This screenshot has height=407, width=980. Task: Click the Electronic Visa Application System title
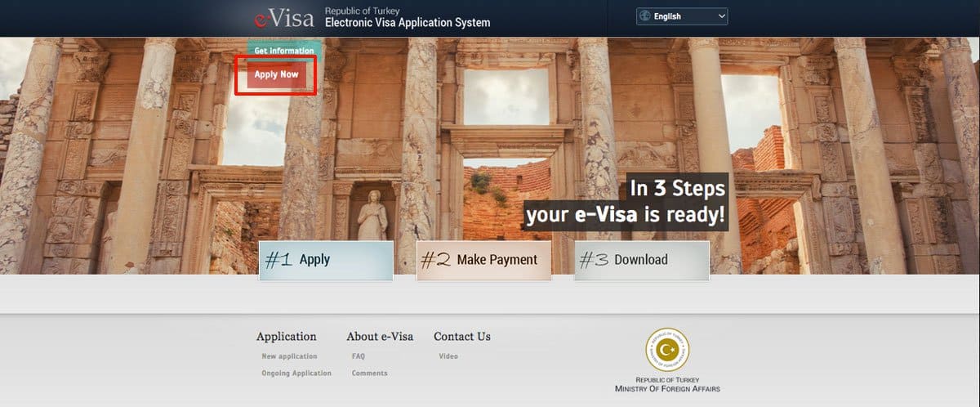408,23
